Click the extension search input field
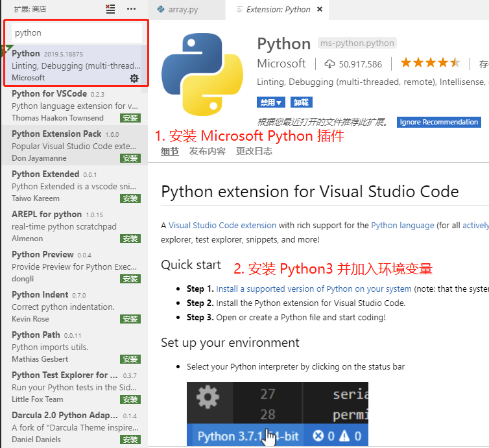Screen dimensions: 489x448 (77, 32)
